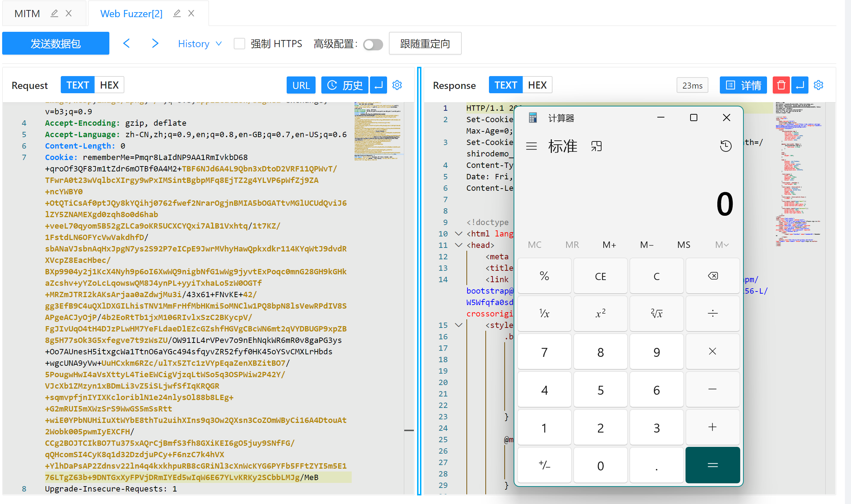Image resolution: width=851 pixels, height=504 pixels.
Task: Collapse the <head> fold arrow on line 11
Action: [x=459, y=245]
